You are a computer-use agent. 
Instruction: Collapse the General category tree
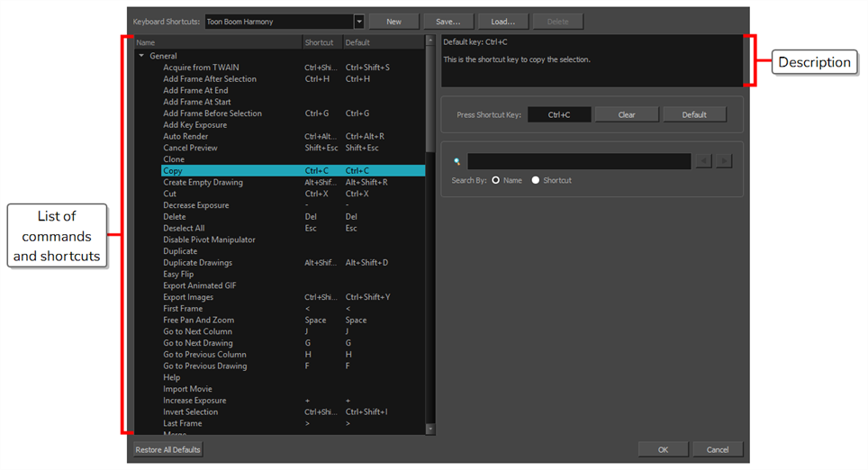tap(141, 56)
